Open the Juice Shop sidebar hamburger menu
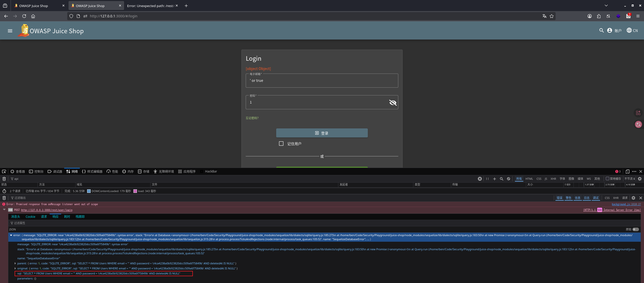The image size is (644, 283). pos(10,31)
